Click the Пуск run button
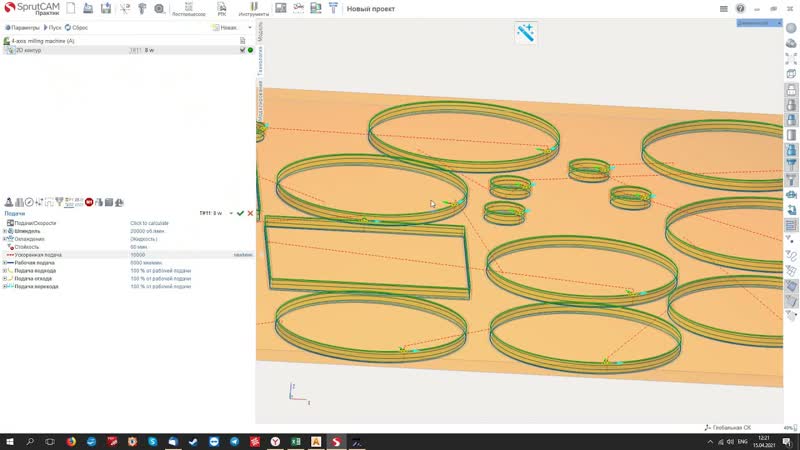This screenshot has height=450, width=800. pos(53,28)
